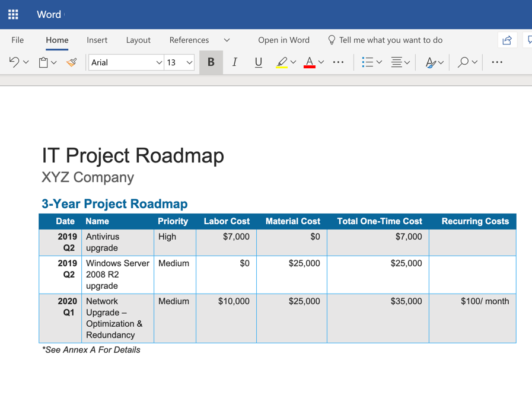Toggle the bulleted list
Image resolution: width=532 pixels, height=411 pixels.
click(368, 62)
